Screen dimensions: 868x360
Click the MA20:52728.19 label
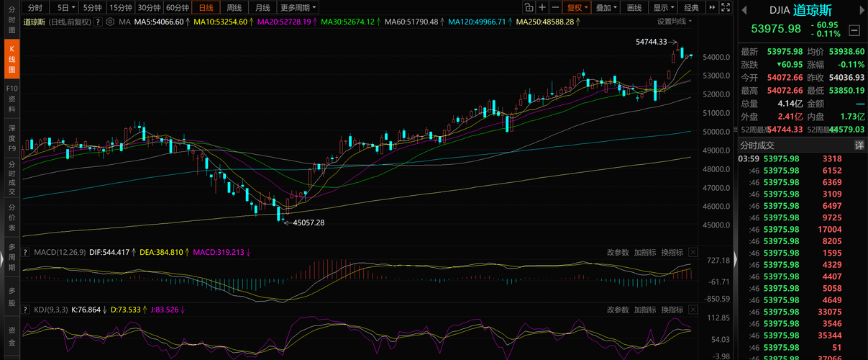pyautogui.click(x=284, y=22)
